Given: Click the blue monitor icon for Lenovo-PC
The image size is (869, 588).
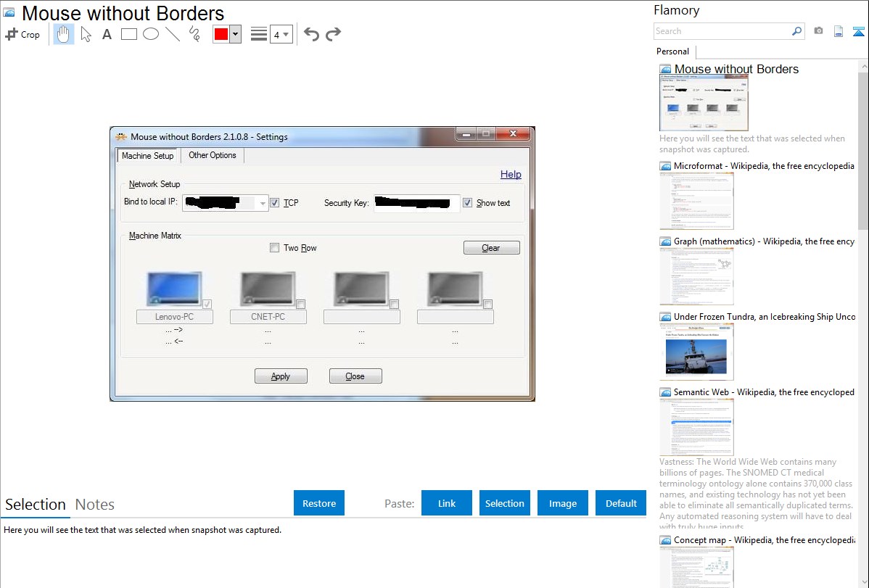Looking at the screenshot, I should coord(174,288).
